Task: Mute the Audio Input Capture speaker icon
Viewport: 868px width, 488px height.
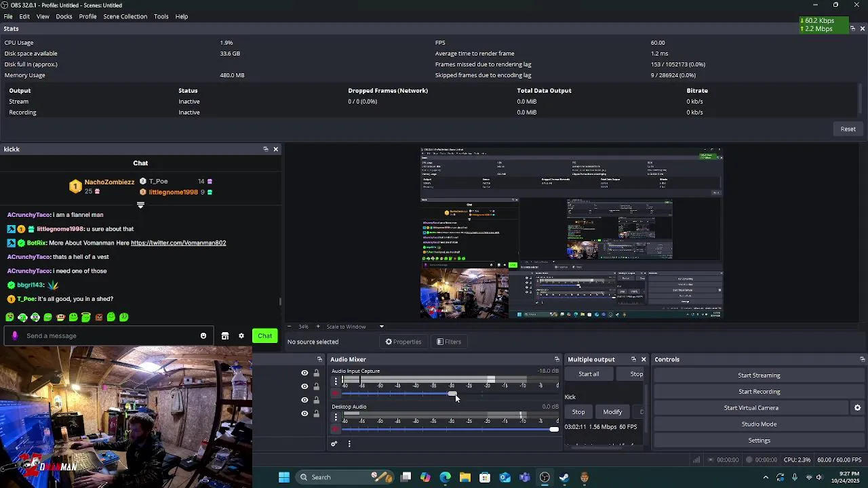Action: pos(335,394)
